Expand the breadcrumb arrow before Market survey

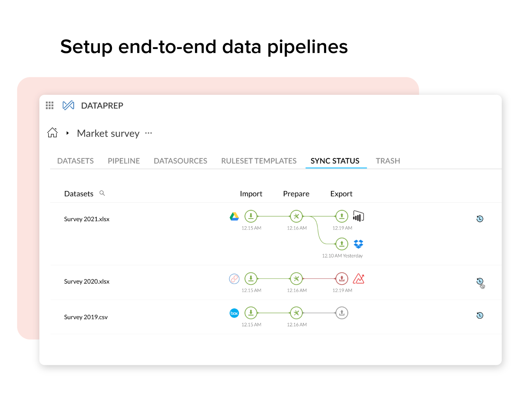[68, 133]
